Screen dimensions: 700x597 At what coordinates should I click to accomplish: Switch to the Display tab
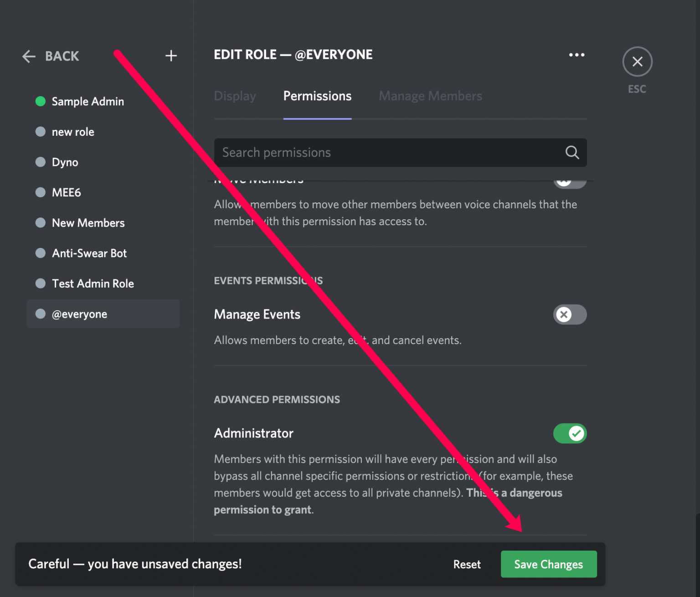tap(235, 96)
